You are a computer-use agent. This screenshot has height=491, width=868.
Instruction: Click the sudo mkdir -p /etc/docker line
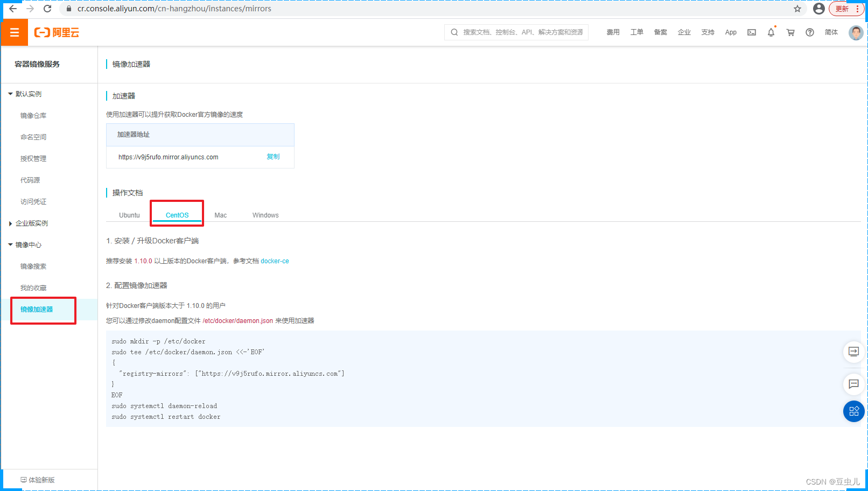[x=158, y=341]
